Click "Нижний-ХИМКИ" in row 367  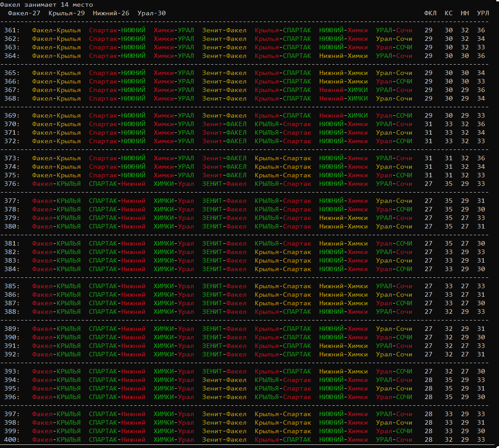344,90
